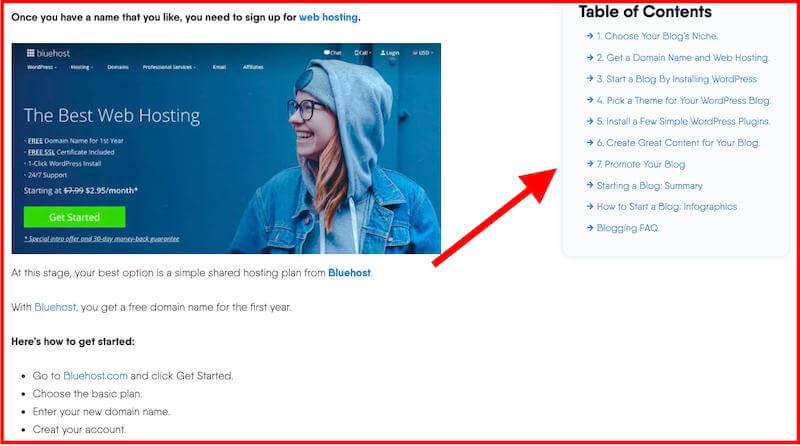Click the green Get Started button
The width and height of the screenshot is (800, 446).
coord(74,217)
